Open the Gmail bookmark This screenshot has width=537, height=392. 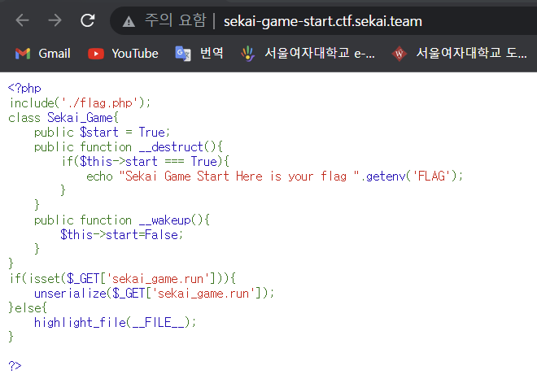tap(43, 54)
